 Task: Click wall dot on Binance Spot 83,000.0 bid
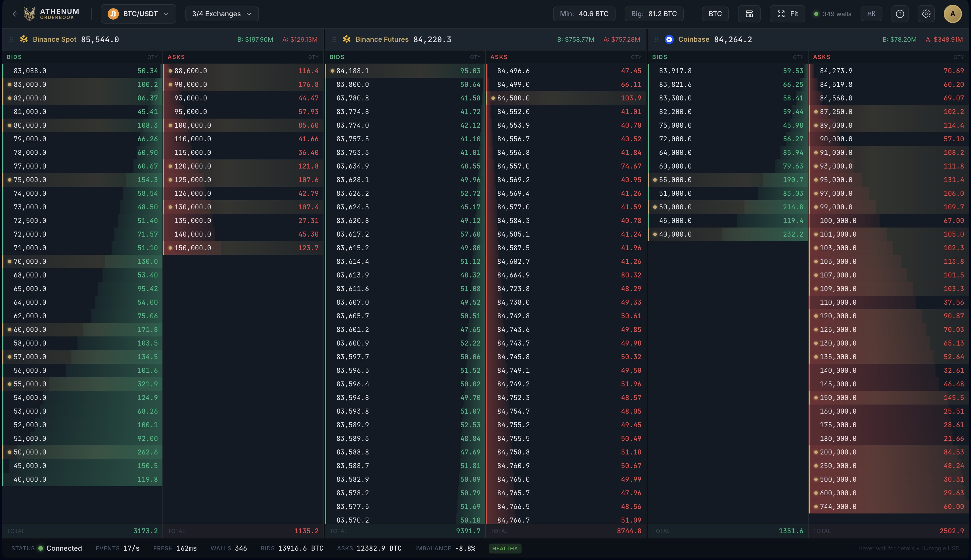pyautogui.click(x=10, y=85)
